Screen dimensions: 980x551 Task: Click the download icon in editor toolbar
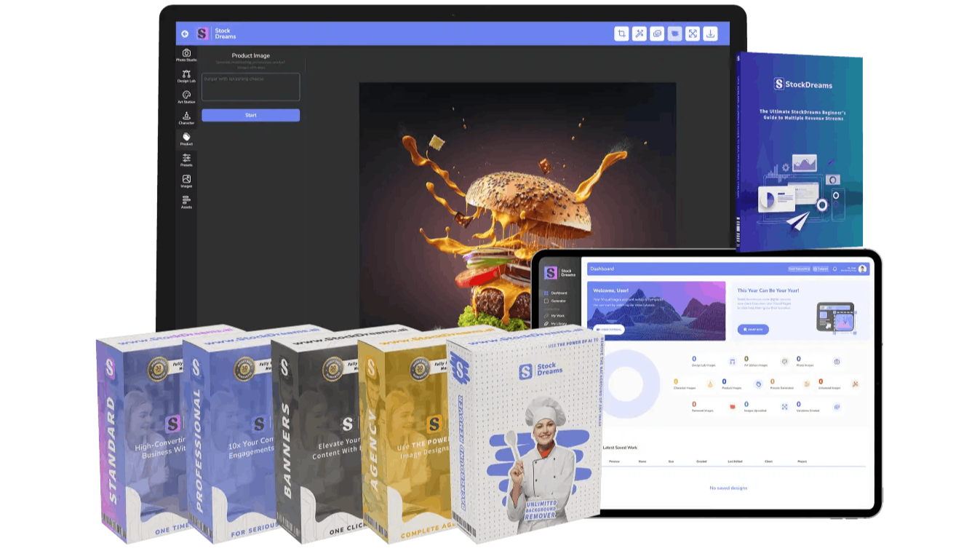coord(711,33)
